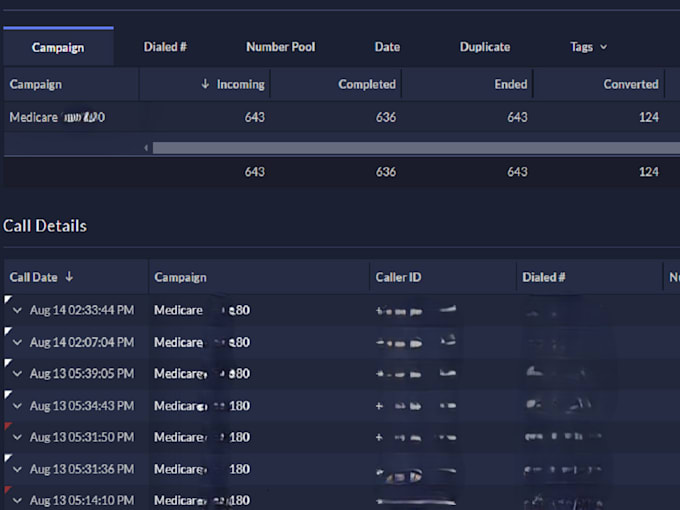Click the Incoming sort arrow icon
Viewport: 680px width, 510px height.
click(x=205, y=84)
